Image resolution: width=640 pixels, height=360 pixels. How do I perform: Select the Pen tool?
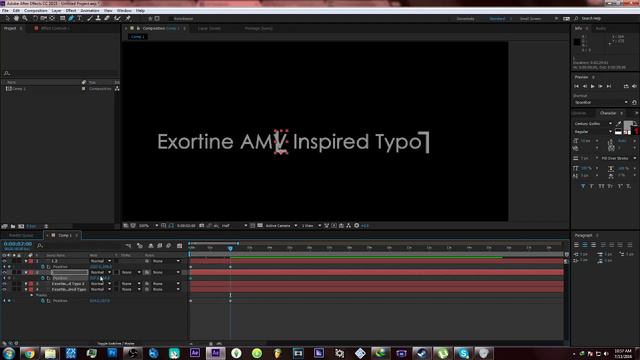71,18
